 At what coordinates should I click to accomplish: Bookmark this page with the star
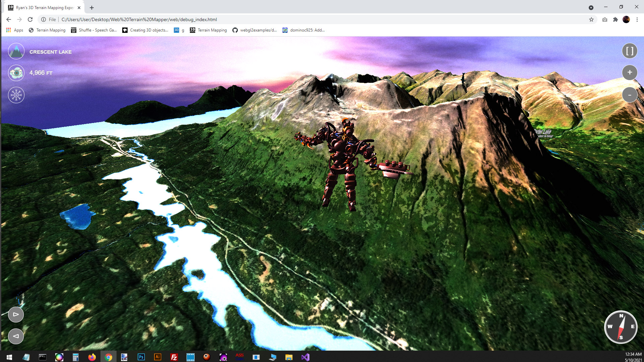(x=591, y=19)
